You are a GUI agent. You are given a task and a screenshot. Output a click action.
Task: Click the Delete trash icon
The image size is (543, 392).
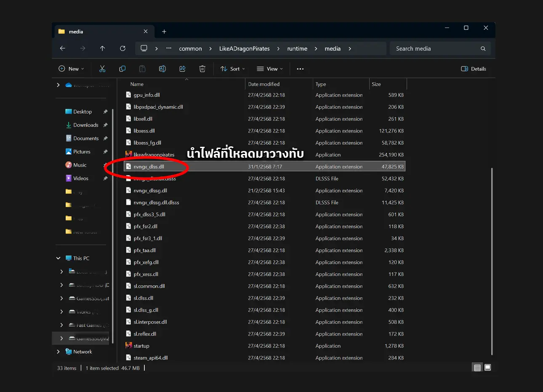tap(202, 69)
